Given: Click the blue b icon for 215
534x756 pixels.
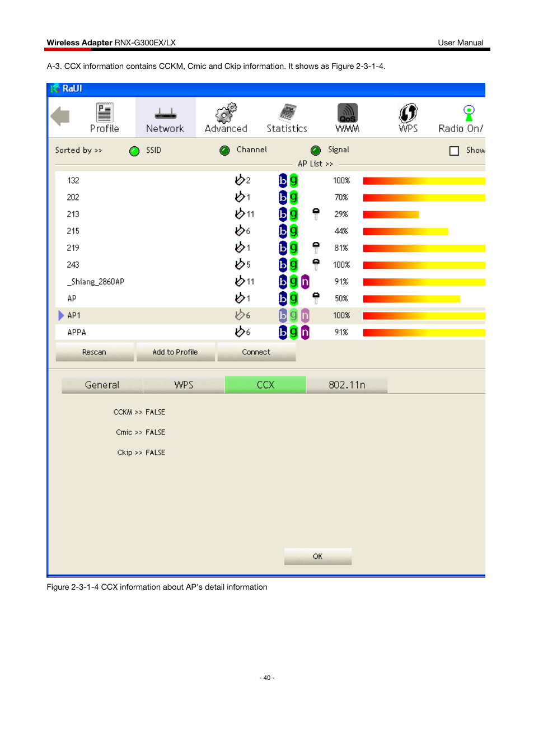Looking at the screenshot, I should tap(283, 231).
